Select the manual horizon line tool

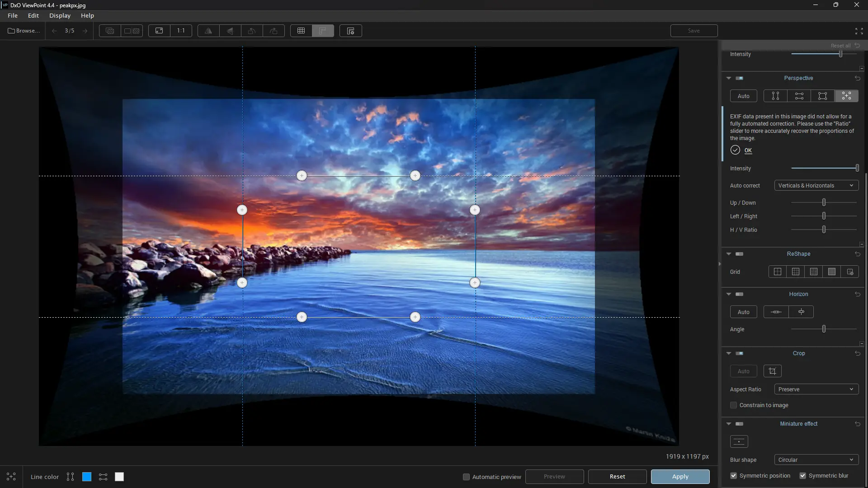[776, 312]
